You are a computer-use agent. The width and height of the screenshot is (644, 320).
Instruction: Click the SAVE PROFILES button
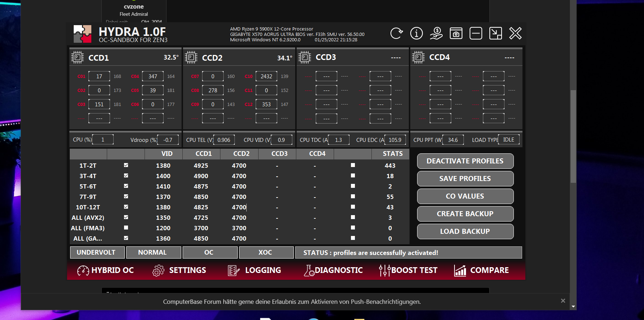click(465, 178)
